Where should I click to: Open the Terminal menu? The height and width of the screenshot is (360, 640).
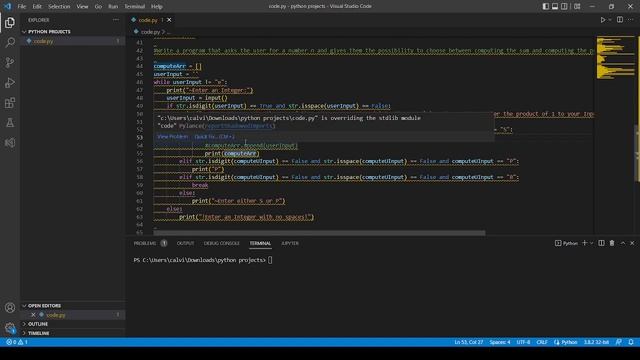coord(135,6)
